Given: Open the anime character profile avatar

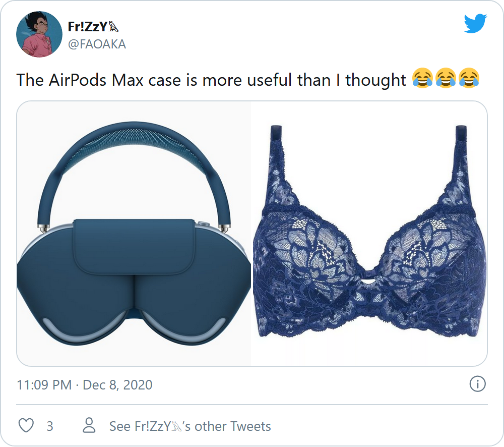Looking at the screenshot, I should pos(39,34).
